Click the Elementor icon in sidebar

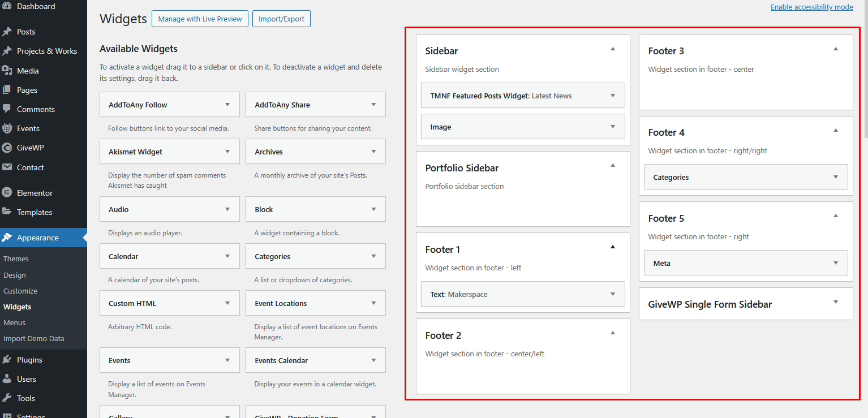pos(7,193)
